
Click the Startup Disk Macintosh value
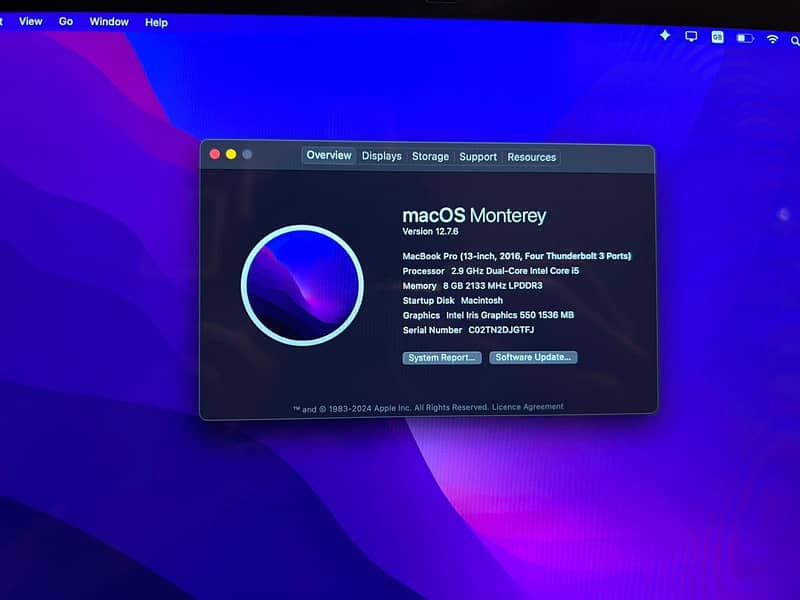(482, 301)
